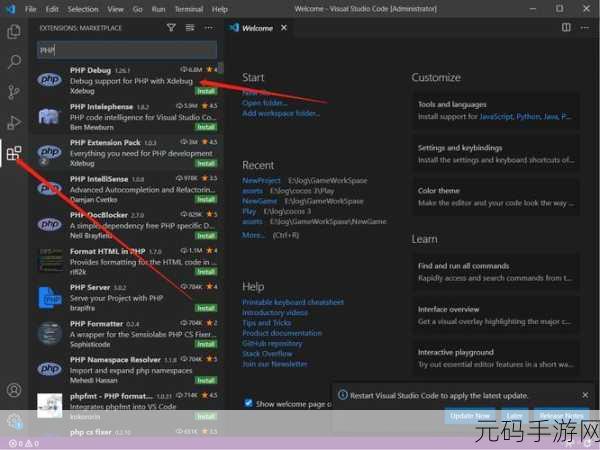Open Stack Overflow link
The image size is (600, 450).
(267, 354)
